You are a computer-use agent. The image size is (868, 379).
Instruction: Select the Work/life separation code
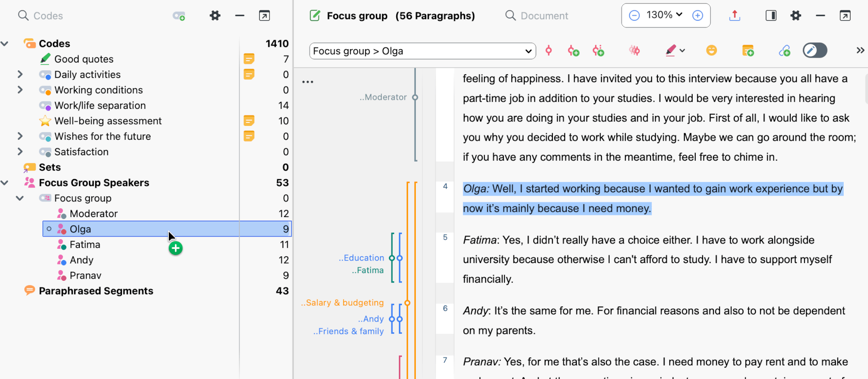(x=100, y=105)
